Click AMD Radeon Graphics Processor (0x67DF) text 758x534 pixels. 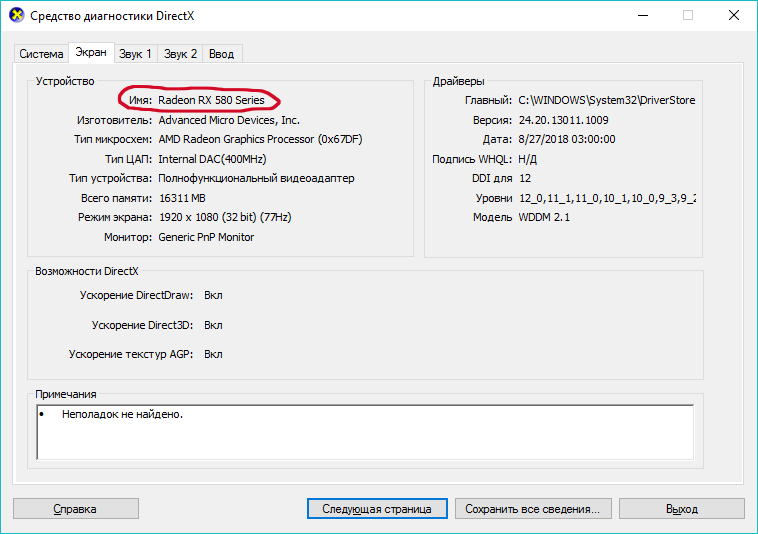tap(261, 139)
